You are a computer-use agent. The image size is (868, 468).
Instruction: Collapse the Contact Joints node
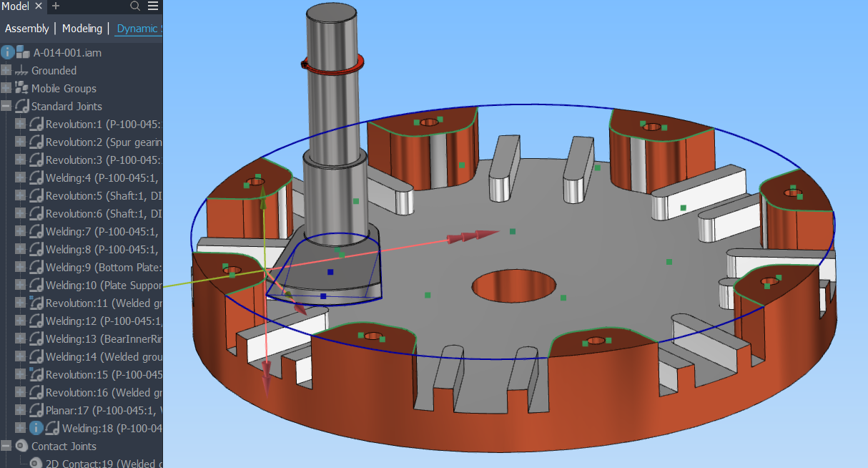tap(6, 446)
